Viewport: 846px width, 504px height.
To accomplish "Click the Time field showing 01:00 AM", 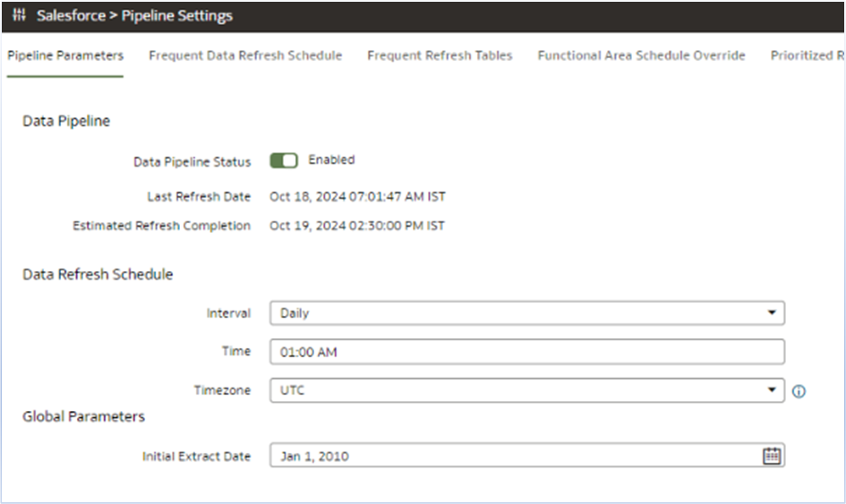I will click(x=527, y=352).
